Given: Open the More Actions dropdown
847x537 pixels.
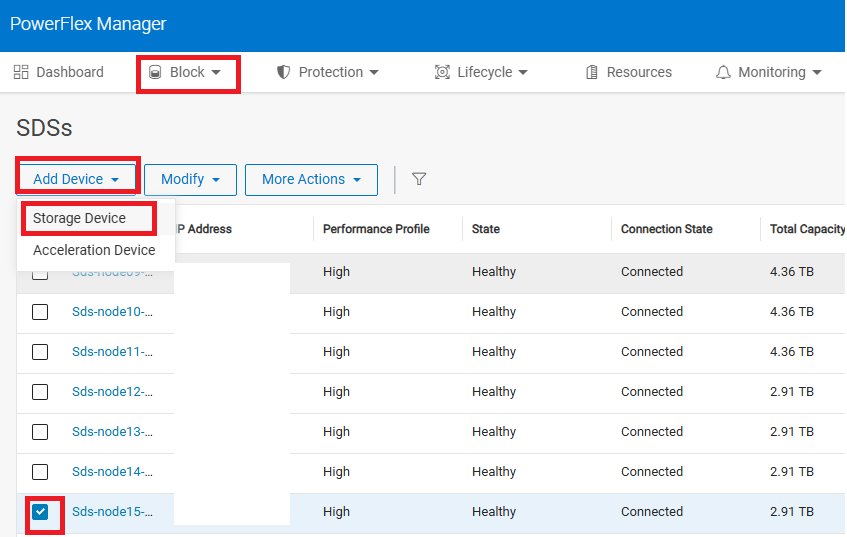Looking at the screenshot, I should 311,179.
